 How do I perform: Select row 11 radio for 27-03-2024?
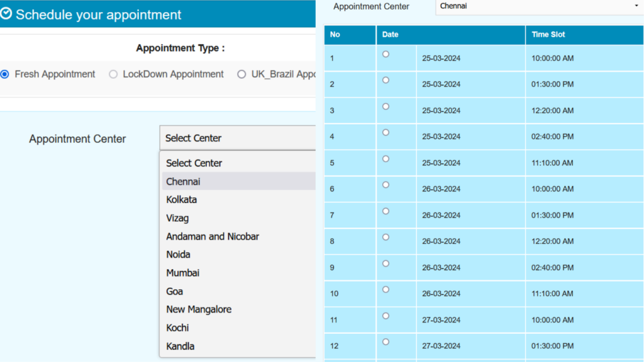386,315
